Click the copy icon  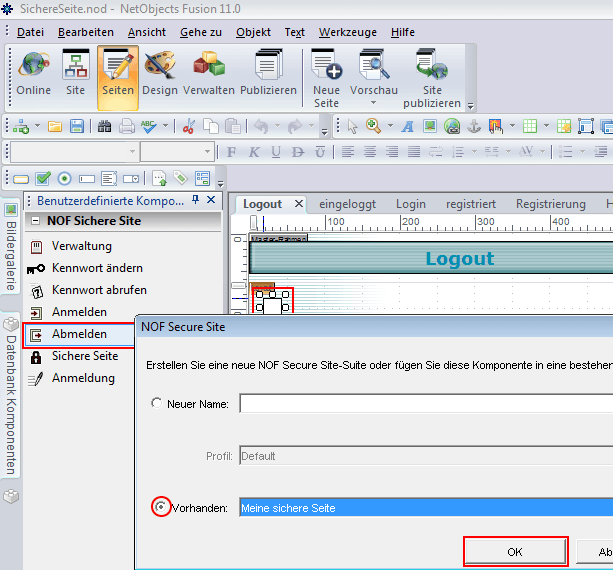pos(211,126)
